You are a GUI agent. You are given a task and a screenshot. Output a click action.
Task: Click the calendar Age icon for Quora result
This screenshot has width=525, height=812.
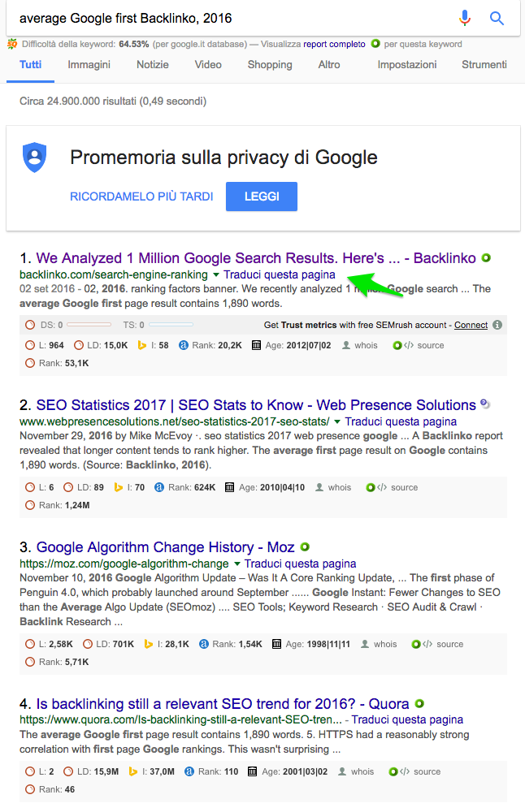point(253,771)
